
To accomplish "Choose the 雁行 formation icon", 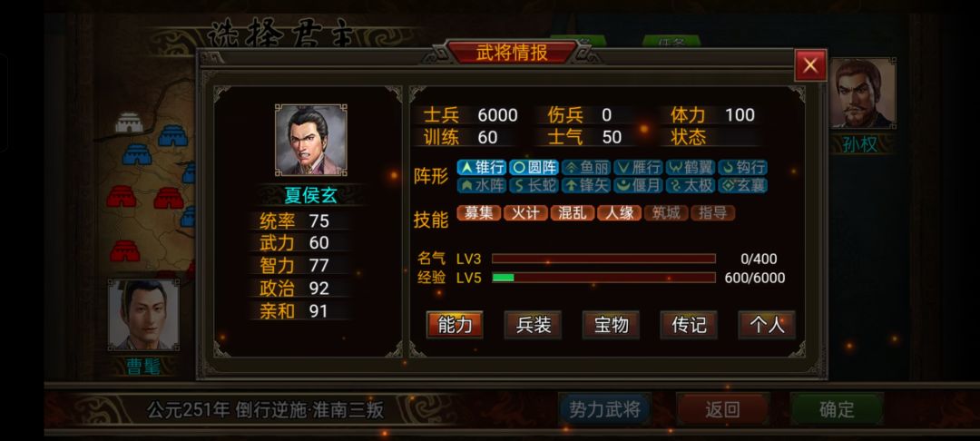I will click(x=638, y=167).
